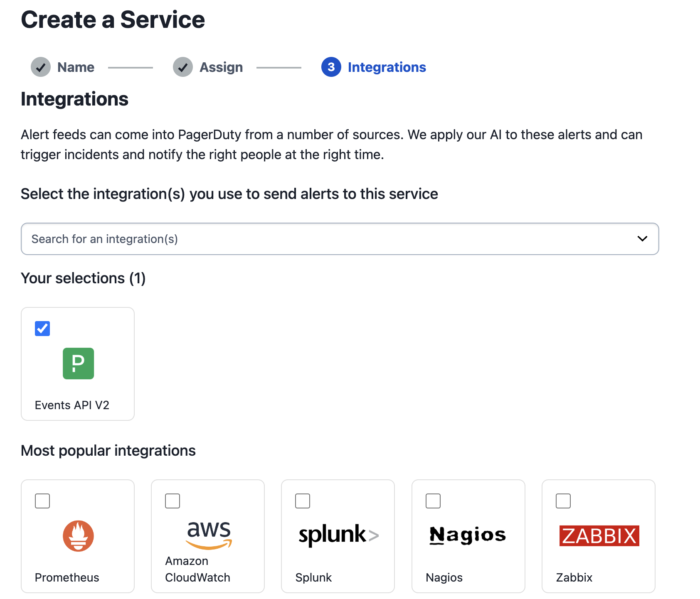Click the green Events API V2 logo
The height and width of the screenshot is (599, 700).
click(x=78, y=363)
